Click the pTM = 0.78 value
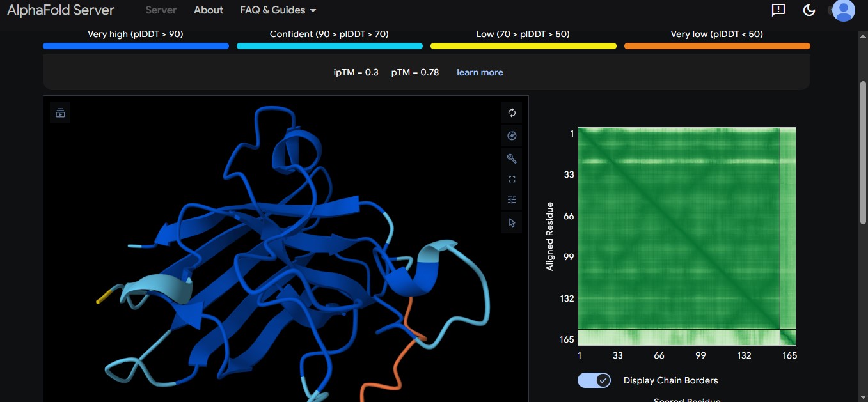868x402 pixels. (415, 73)
